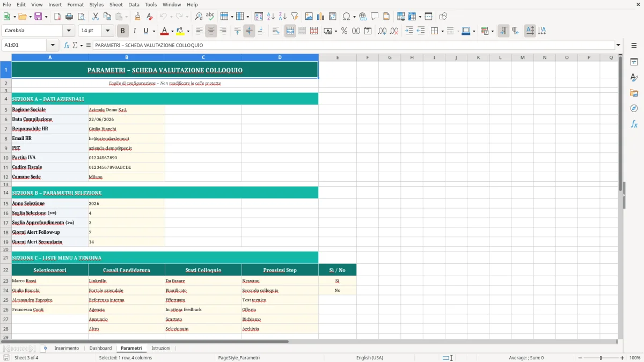Open the sidebar Gallery icon
The width and height of the screenshot is (644, 362).
(634, 93)
